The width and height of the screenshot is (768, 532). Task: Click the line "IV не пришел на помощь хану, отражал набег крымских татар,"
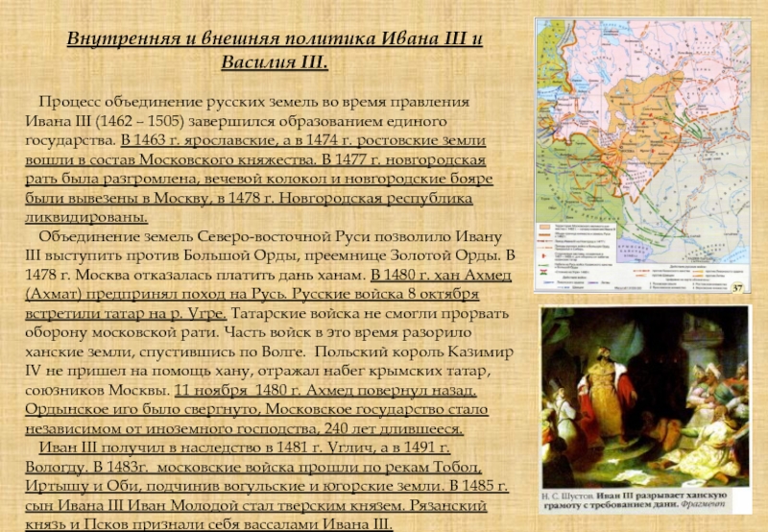[257, 372]
